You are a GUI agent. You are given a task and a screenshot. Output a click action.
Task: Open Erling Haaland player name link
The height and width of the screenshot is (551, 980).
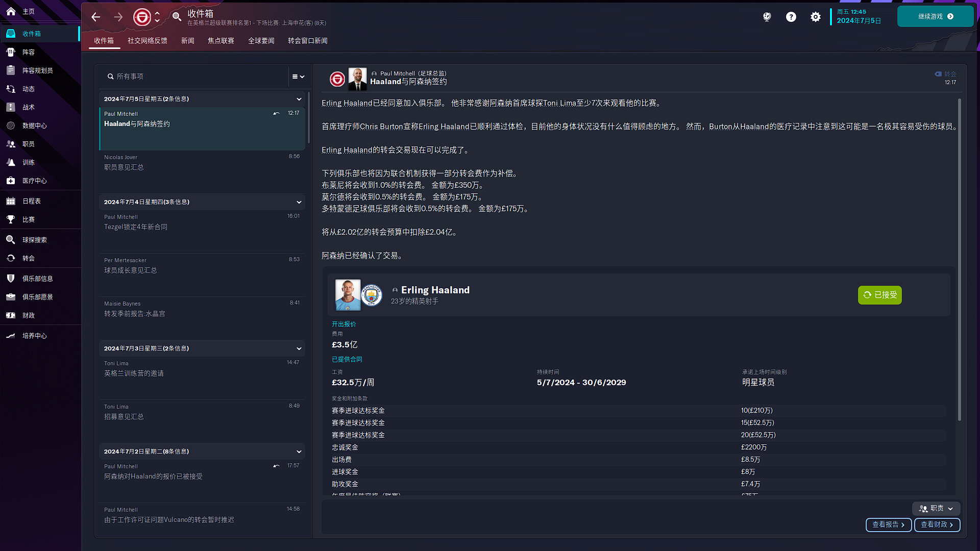coord(435,290)
